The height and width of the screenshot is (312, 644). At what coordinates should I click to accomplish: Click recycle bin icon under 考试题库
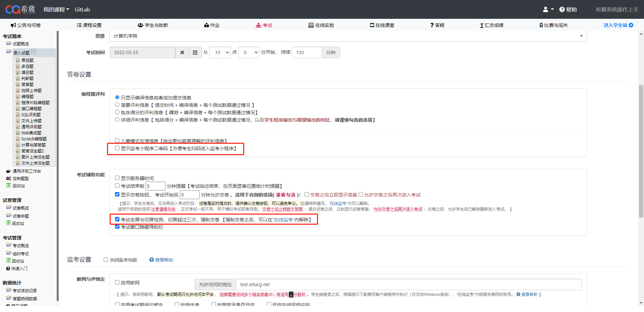coord(9,185)
